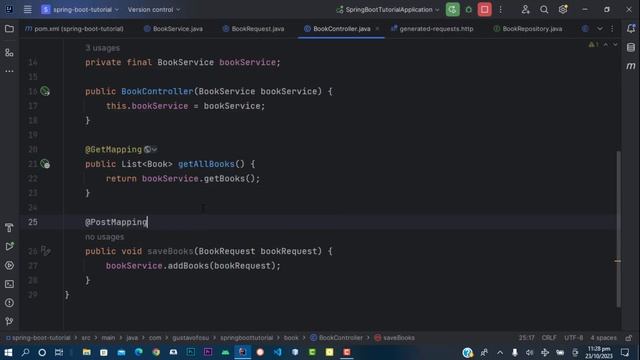The height and width of the screenshot is (360, 640).
Task: Open the Project tool window folder icon
Action: [9, 29]
